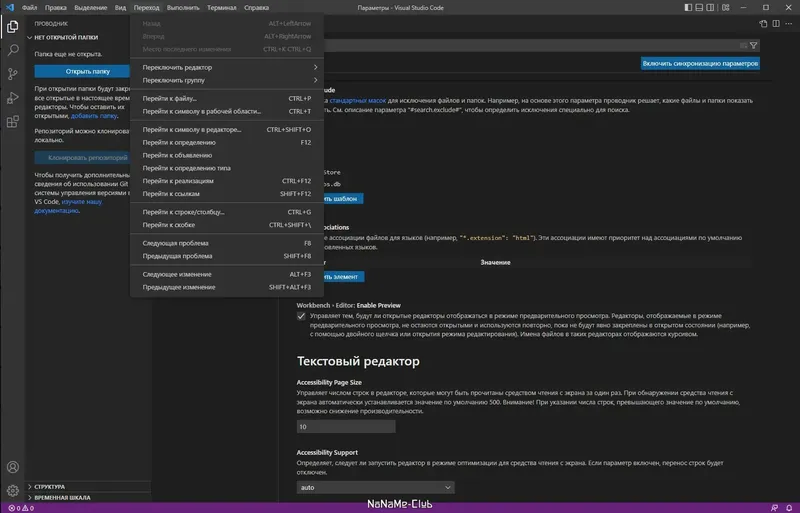Click the VS Code logo in title bar
800x513 pixels.
pyautogui.click(x=10, y=8)
